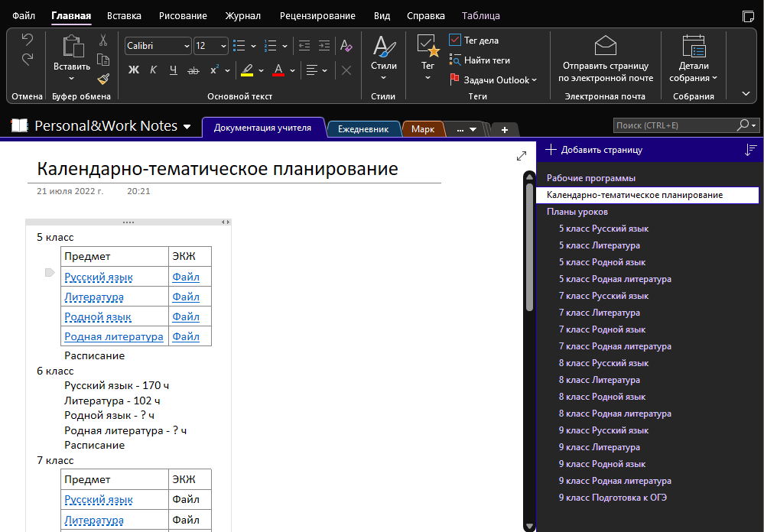Open the Styles gallery icon
Image resolution: width=764 pixels, height=532 pixels.
click(384, 47)
